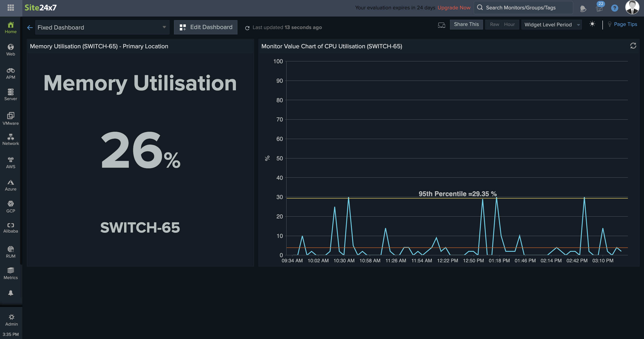Open the Widget Level Period dropdown

pos(551,25)
